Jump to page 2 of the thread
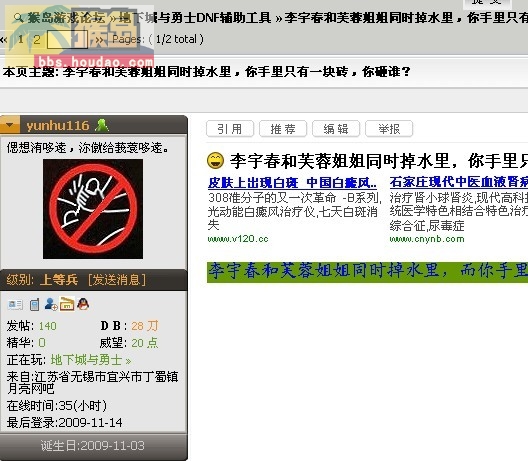Viewport: 528px width, 461px height. coord(37,40)
